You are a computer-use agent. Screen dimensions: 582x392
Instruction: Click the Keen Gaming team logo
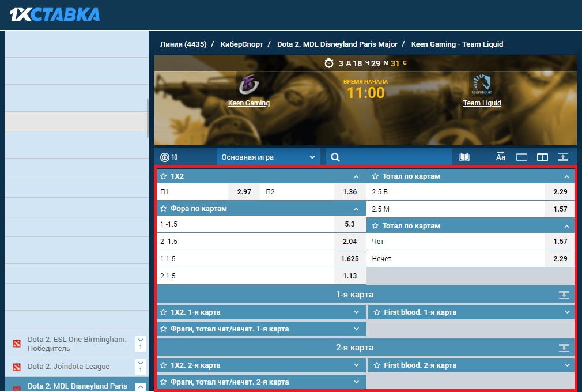click(x=249, y=84)
